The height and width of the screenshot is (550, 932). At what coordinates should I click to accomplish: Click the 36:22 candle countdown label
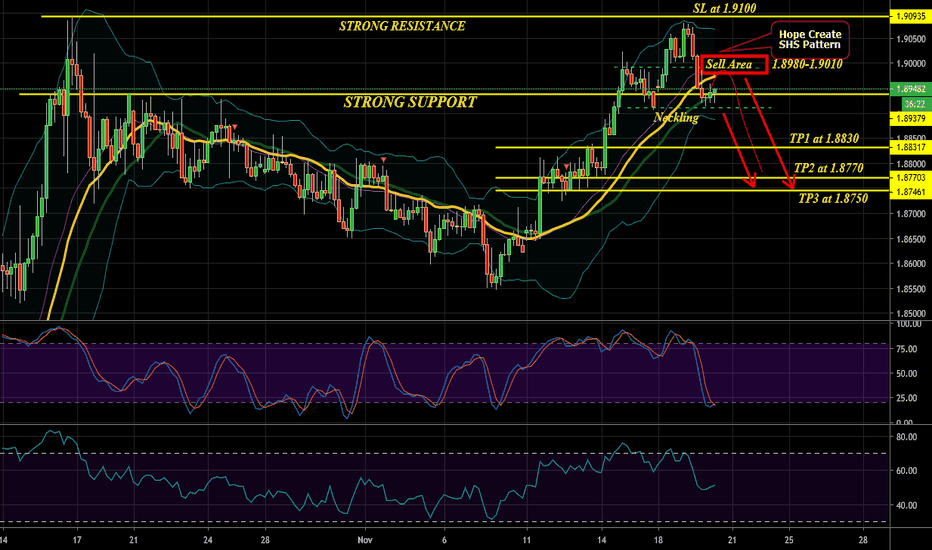coord(909,101)
